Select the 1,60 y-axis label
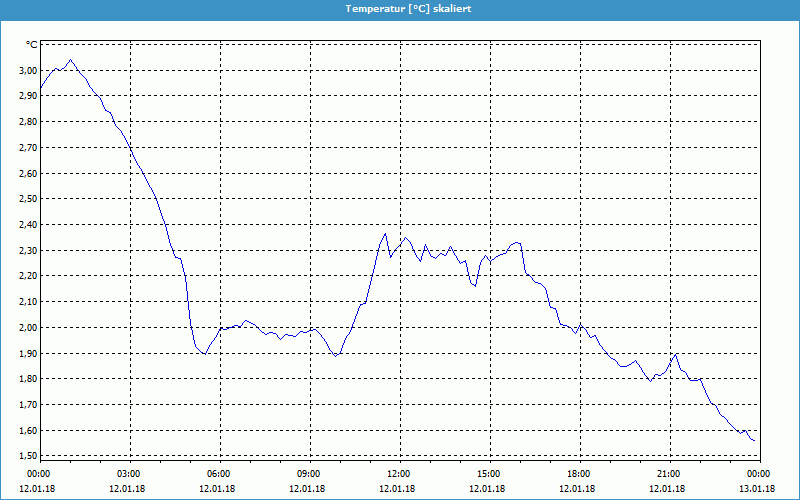Screen dimensions: 800x500 (x=26, y=431)
